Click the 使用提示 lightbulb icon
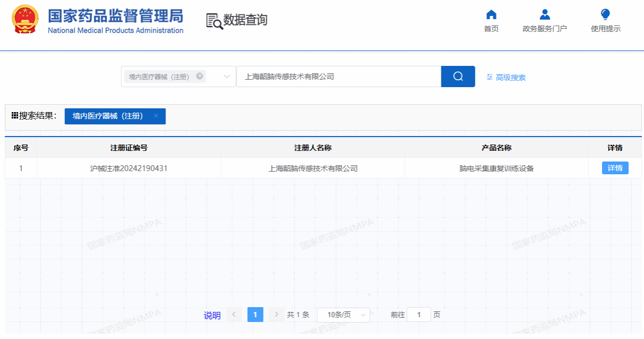Viewport: 644px width, 339px height. click(605, 15)
